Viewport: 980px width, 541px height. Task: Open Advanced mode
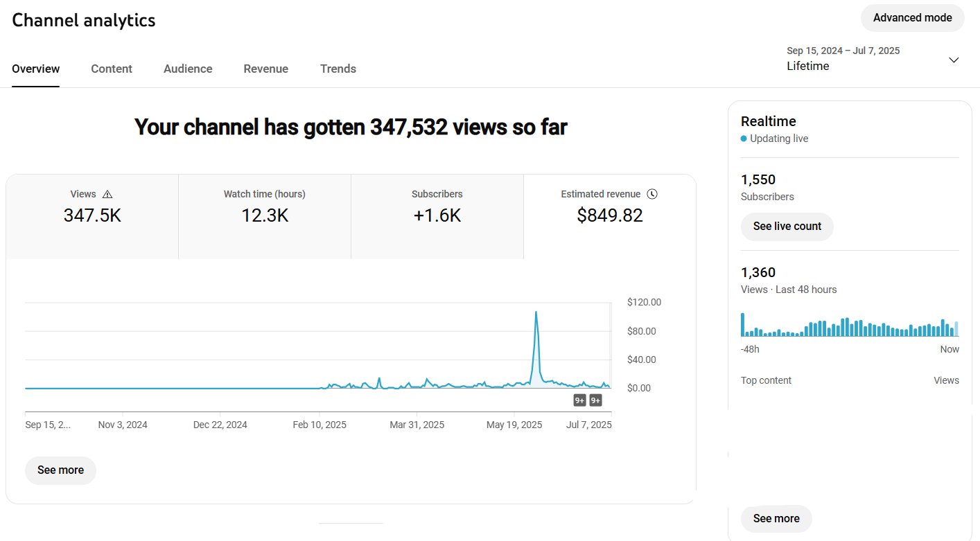[912, 18]
